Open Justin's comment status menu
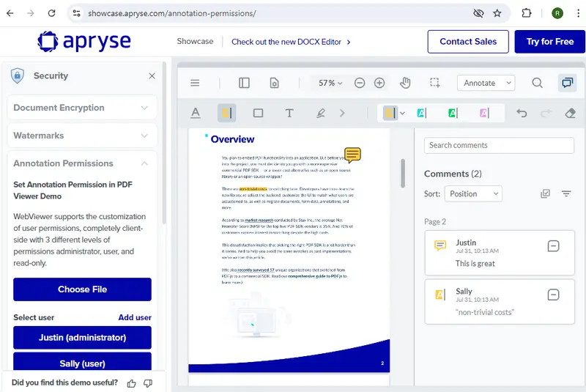This screenshot has height=392, width=586. coord(553,246)
